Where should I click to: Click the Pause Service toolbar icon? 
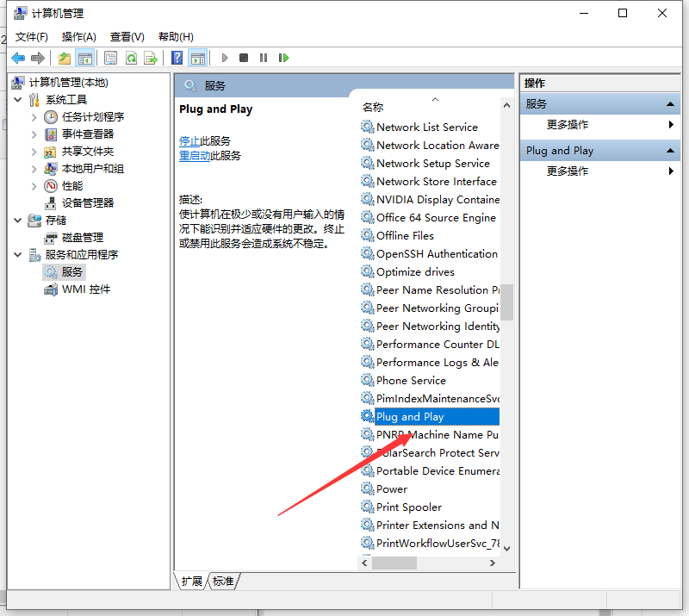264,58
